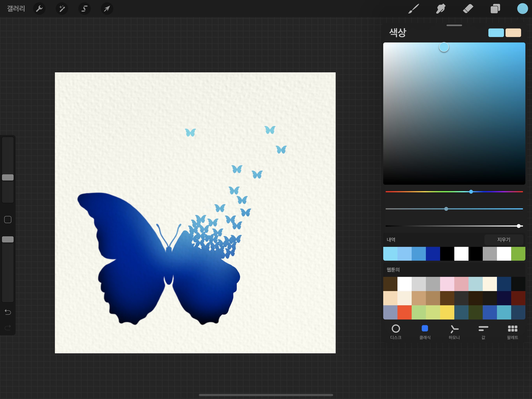Screen dimensions: 532x399
Task: Click the color picker reticle in the gradient
Action: pos(444,47)
